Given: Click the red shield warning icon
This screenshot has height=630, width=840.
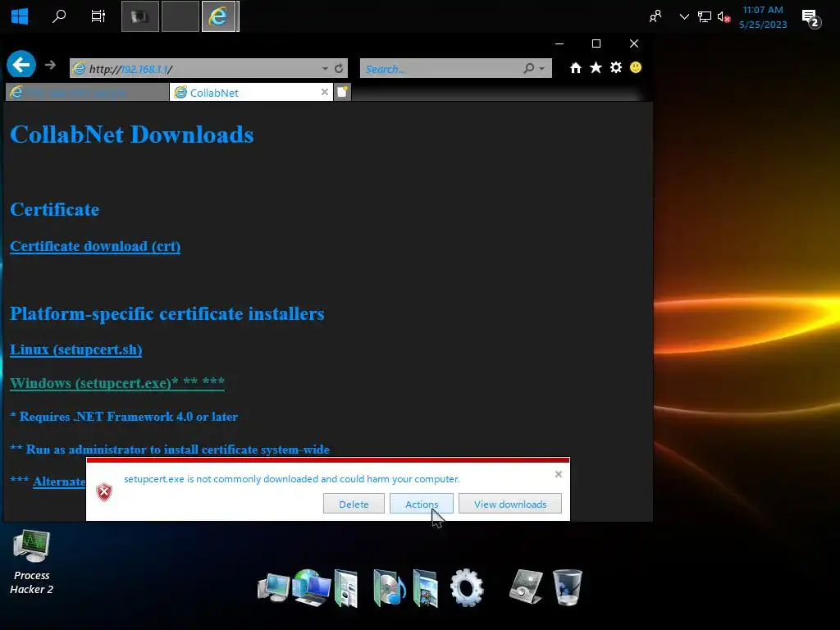Looking at the screenshot, I should pyautogui.click(x=104, y=492).
